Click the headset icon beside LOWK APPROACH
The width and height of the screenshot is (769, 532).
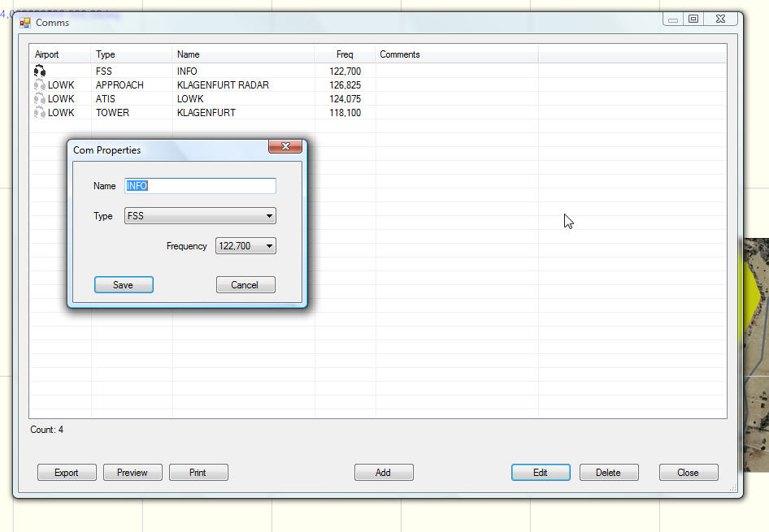click(x=39, y=85)
